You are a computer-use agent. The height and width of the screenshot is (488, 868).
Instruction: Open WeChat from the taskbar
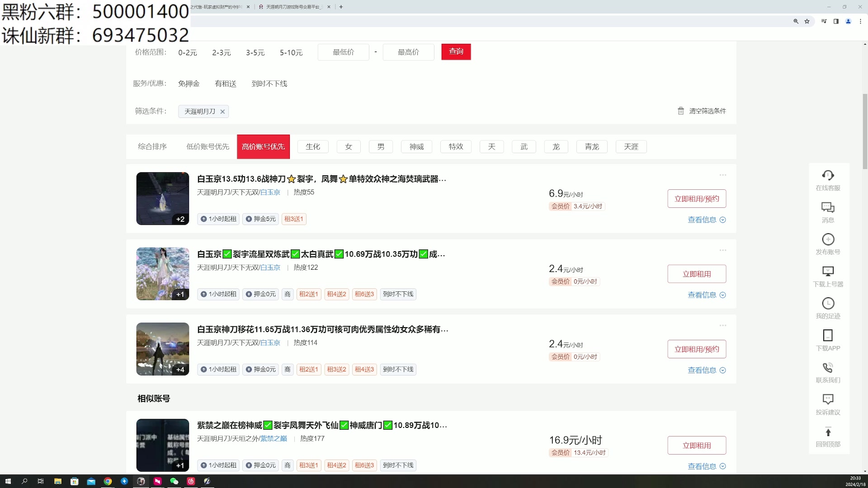point(174,481)
